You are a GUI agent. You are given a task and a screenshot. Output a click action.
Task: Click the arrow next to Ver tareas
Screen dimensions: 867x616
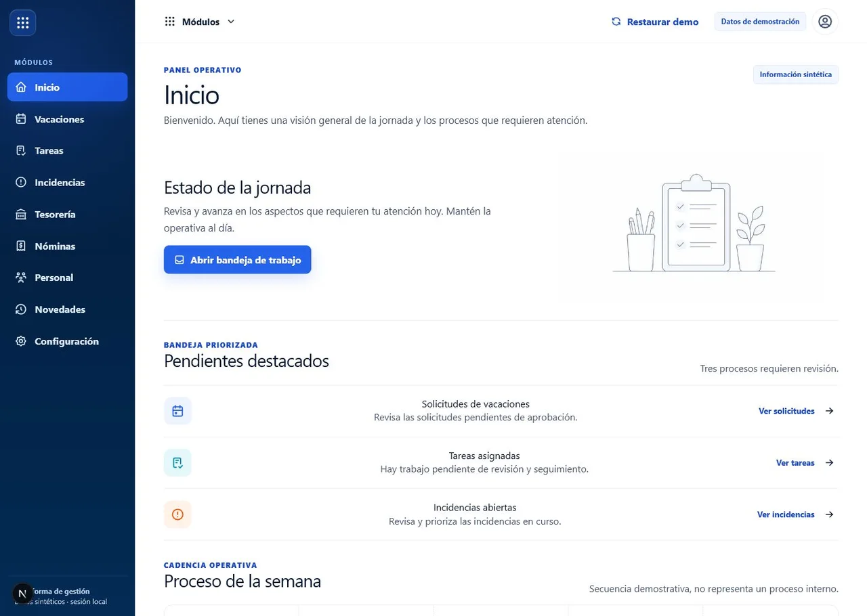pyautogui.click(x=829, y=462)
